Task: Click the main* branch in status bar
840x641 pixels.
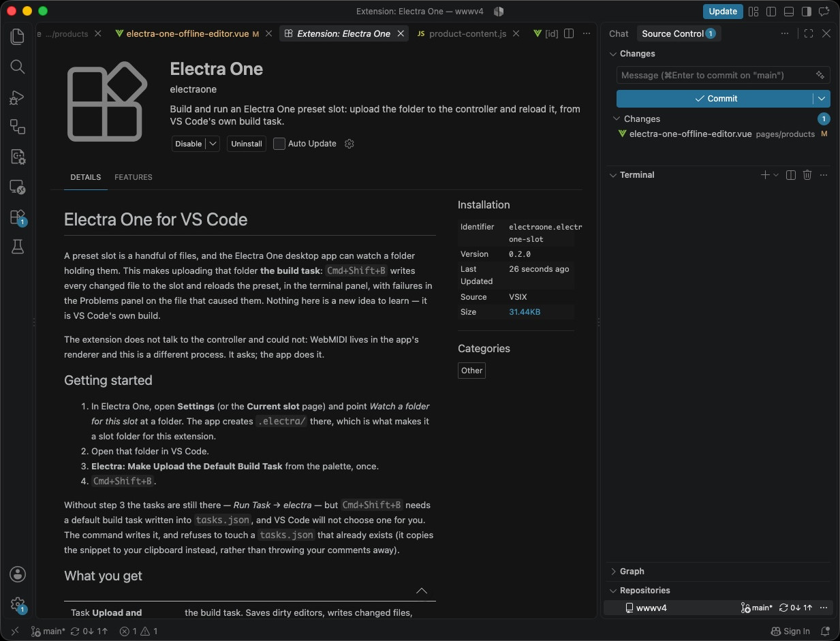Action: point(48,631)
